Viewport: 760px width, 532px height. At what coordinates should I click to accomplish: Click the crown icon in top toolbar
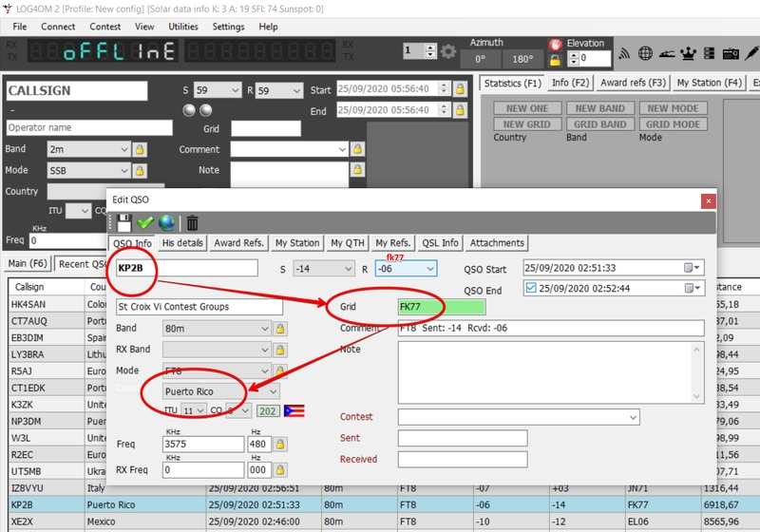click(688, 53)
